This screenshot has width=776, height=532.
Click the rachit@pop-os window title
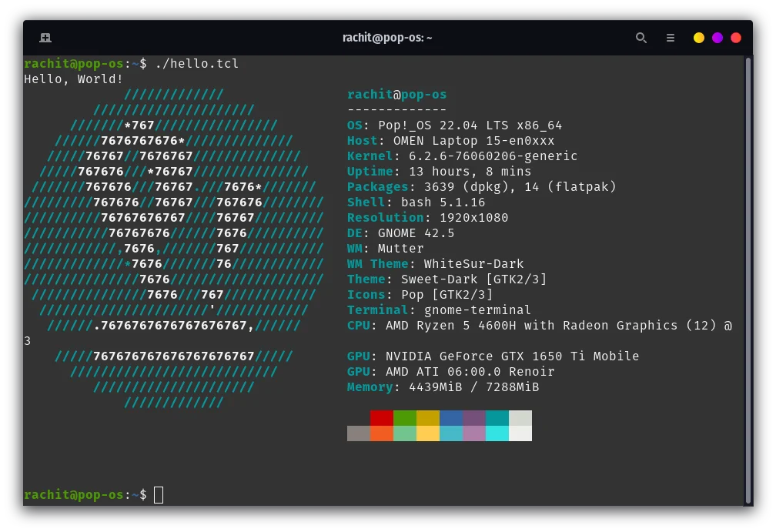(387, 38)
